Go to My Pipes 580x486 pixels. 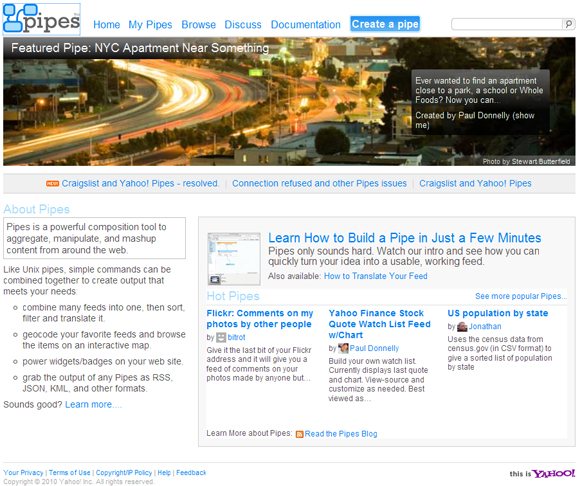click(x=150, y=25)
